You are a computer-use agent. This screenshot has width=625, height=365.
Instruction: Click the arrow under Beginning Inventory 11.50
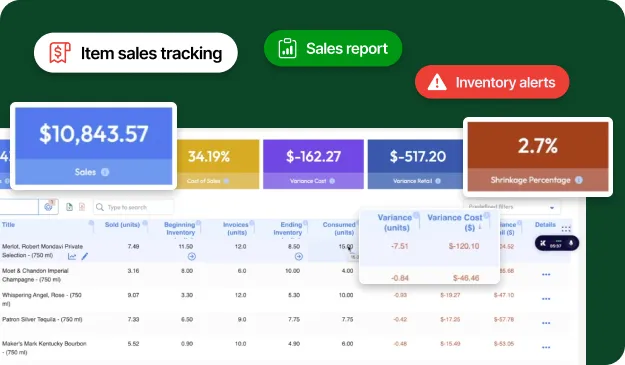[192, 257]
